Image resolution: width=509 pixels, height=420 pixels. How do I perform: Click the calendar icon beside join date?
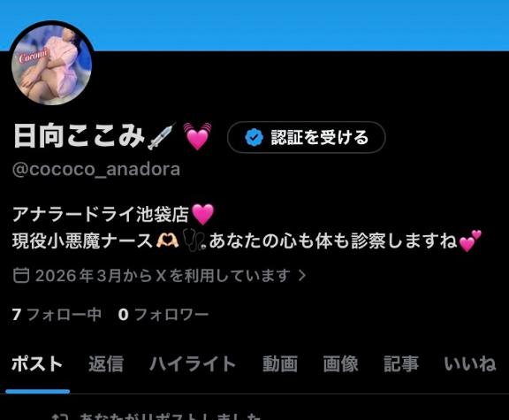coord(21,275)
